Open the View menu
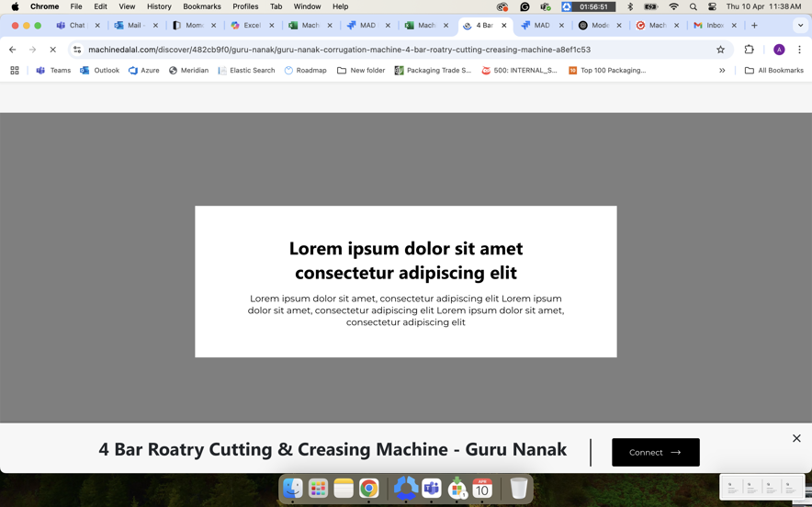 [x=127, y=6]
